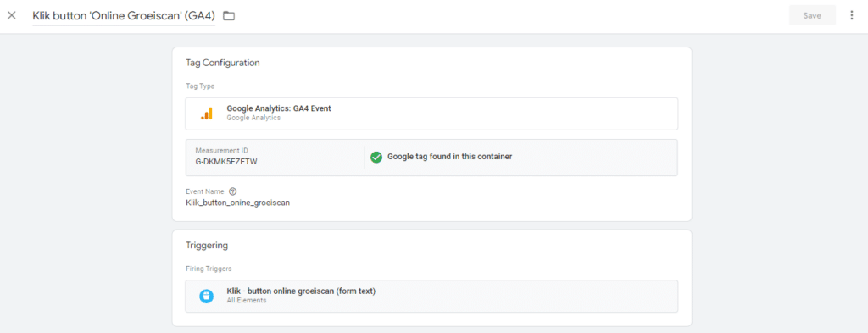Viewport: 868px width, 333px height.
Task: Close the tag editor with the X icon
Action: [12, 15]
